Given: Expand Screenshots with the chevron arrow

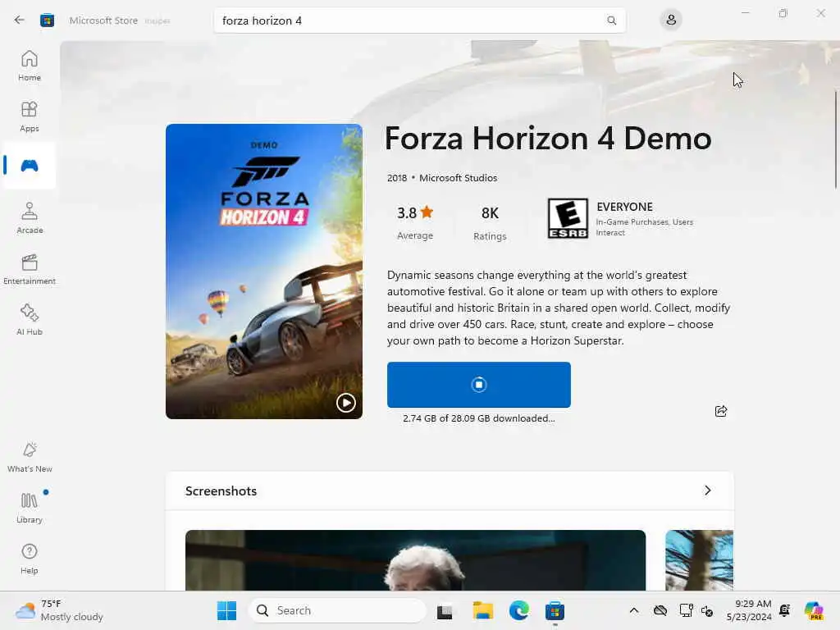Looking at the screenshot, I should pos(708,491).
